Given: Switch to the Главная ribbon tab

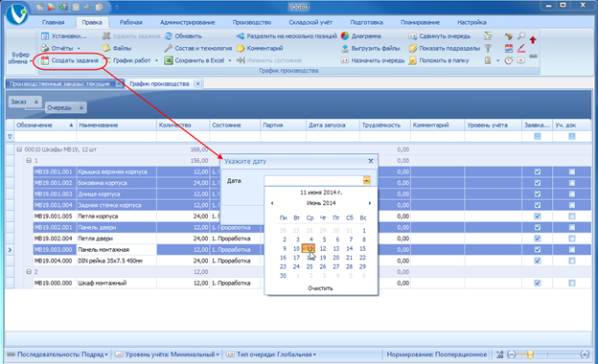Looking at the screenshot, I should pyautogui.click(x=53, y=22).
